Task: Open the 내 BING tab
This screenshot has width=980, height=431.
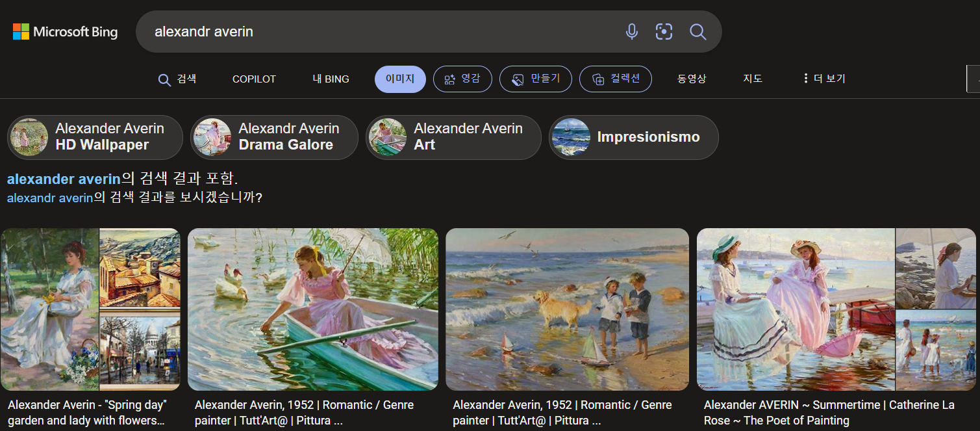Action: [x=331, y=79]
